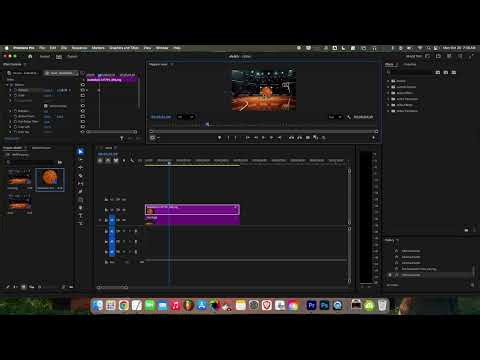Click the timeline horizontal zoom scrollbar
Screen dimensions: 480x360
(112, 287)
